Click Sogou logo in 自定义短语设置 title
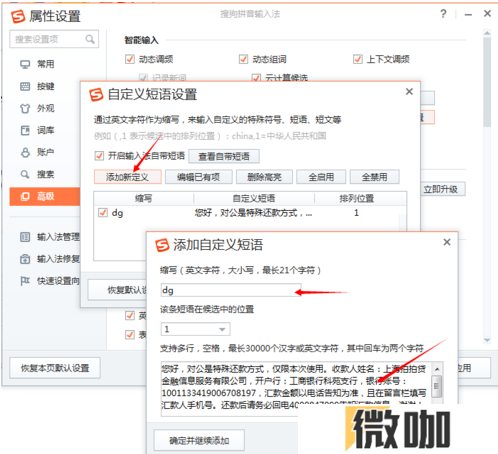The width and height of the screenshot is (498, 454). [96, 95]
